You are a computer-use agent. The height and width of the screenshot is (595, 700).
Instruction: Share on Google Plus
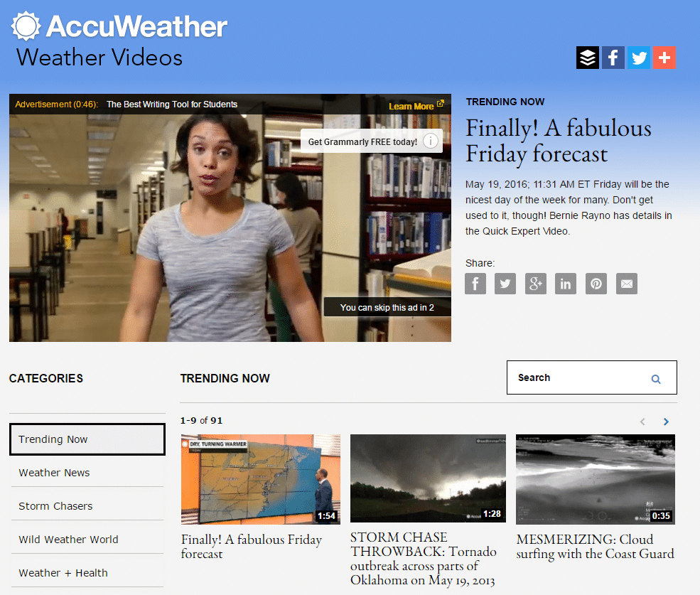[x=536, y=284]
